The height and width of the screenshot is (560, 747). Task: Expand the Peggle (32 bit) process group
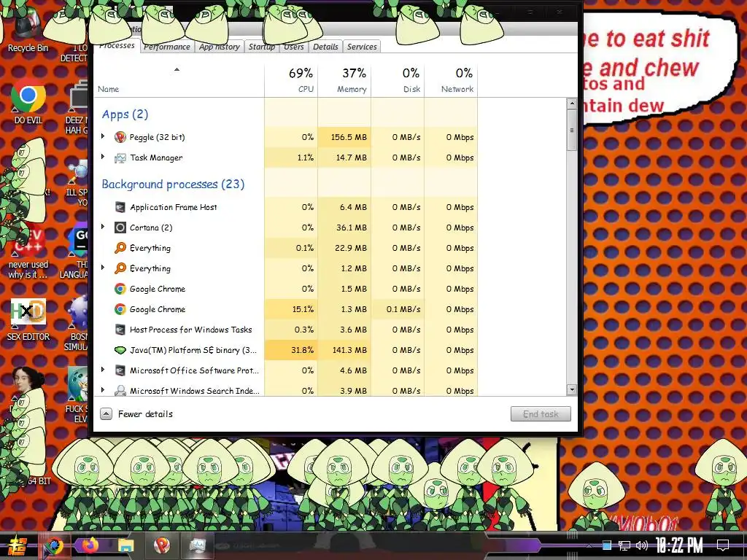tap(103, 136)
